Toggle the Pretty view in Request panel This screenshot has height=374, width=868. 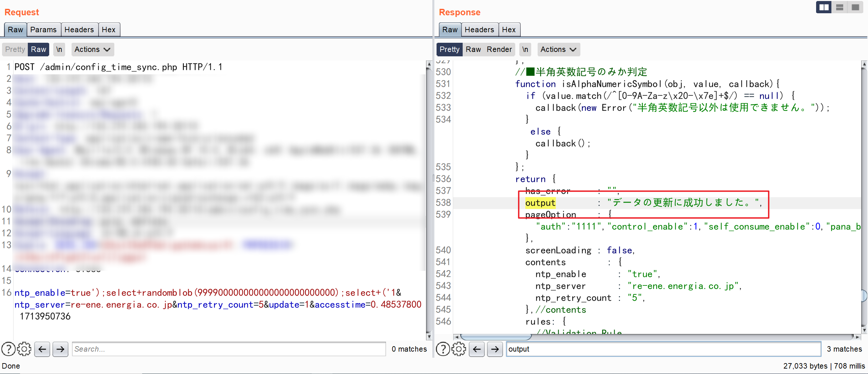coord(16,49)
